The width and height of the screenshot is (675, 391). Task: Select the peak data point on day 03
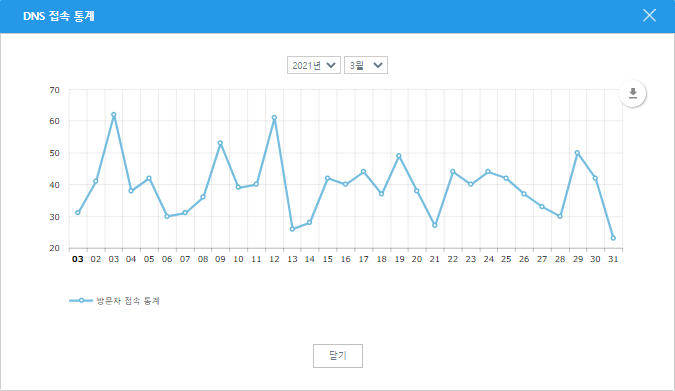114,115
